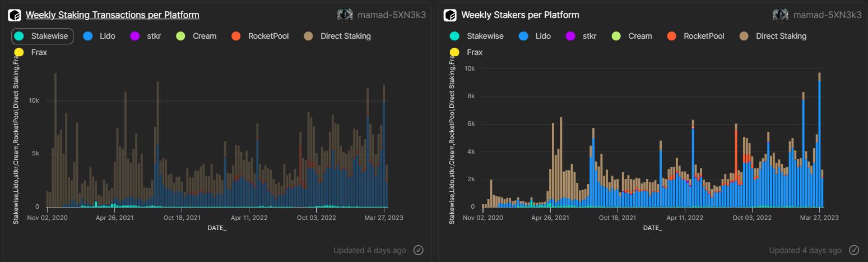Toggle RocketPool in the Weekly Stakers legend
Viewport: 868px width, 262px height.
(697, 36)
